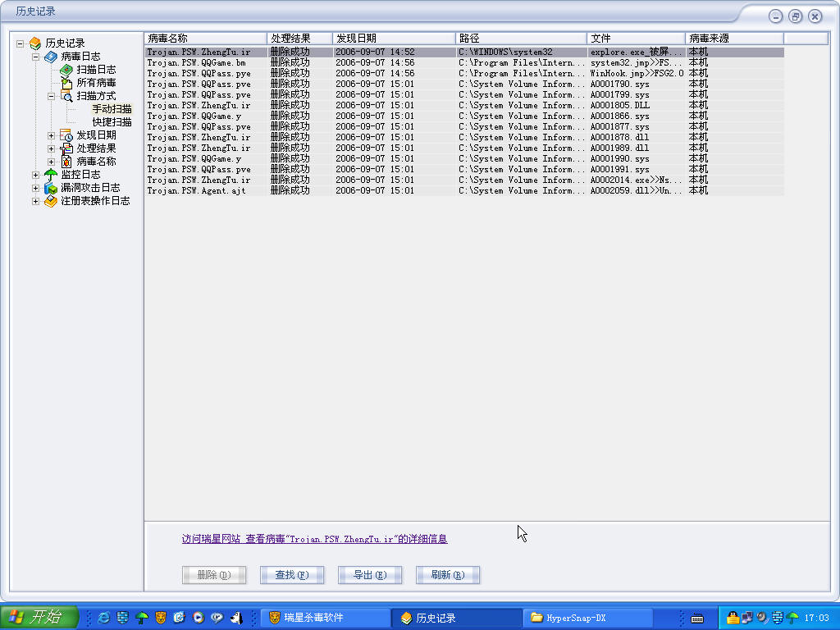Click the 删除(D) button
840x630 pixels.
point(214,575)
